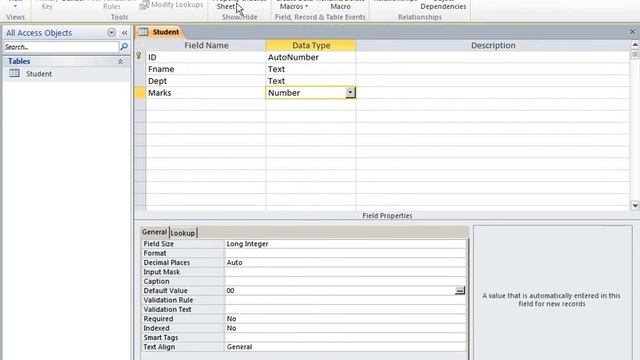This screenshot has height=360, width=640.
Task: Click the Data Type column header
Action: coord(311,45)
